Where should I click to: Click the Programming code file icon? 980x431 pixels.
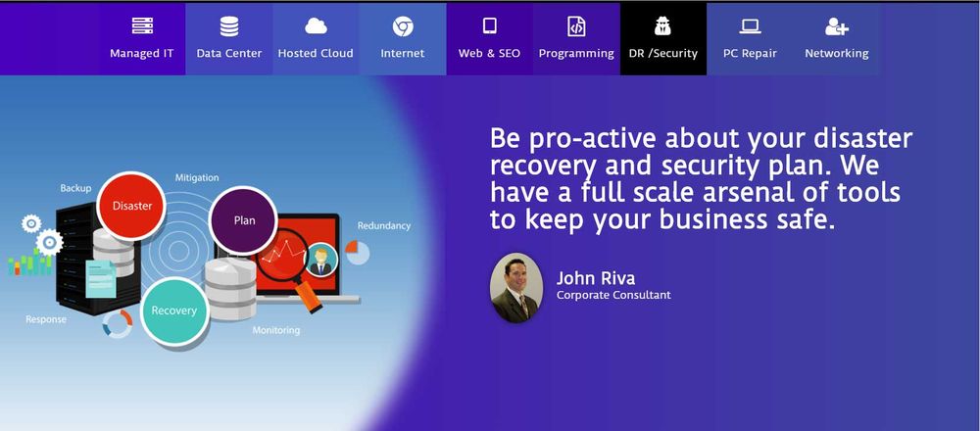point(576,26)
